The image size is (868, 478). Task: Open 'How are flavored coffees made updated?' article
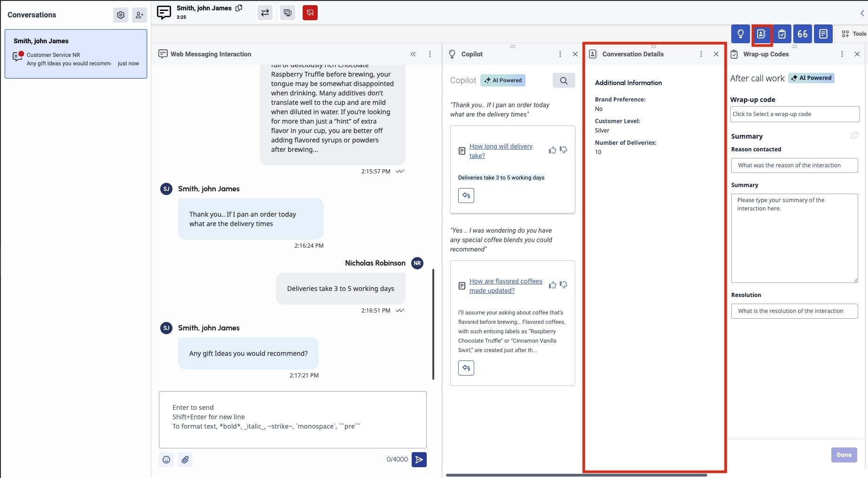[506, 286]
